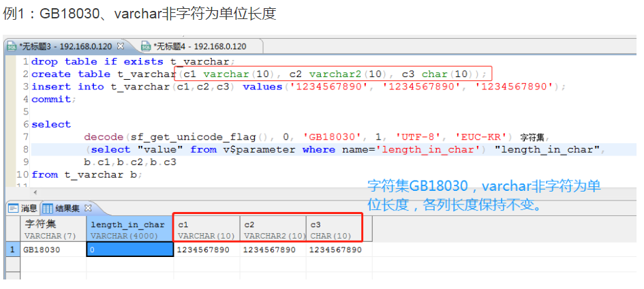Open the 消息 tab
Image resolution: width=644 pixels, height=289 pixels.
pos(23,209)
